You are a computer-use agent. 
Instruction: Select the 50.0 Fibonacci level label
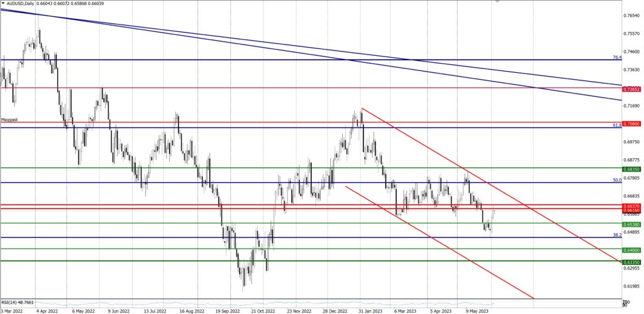[x=617, y=180]
